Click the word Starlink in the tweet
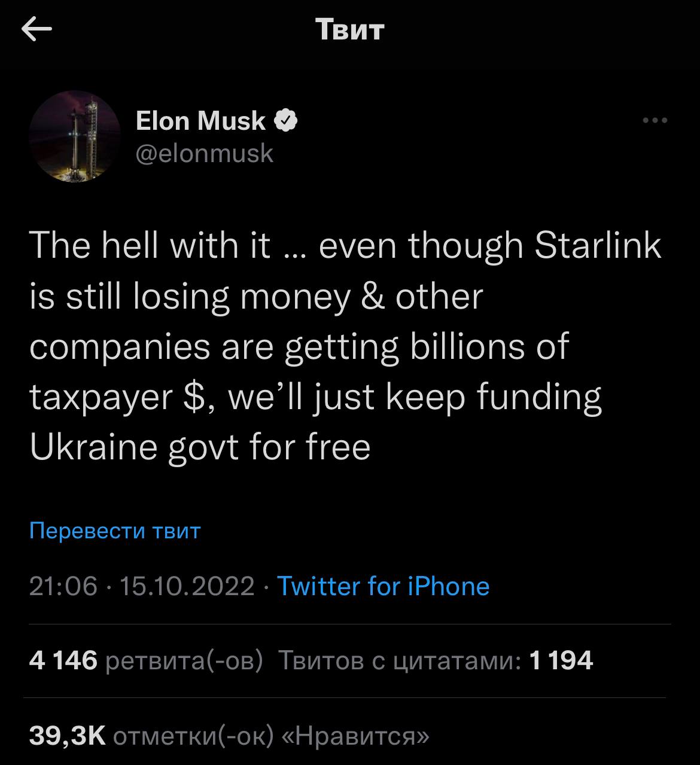700x765 pixels. click(598, 245)
